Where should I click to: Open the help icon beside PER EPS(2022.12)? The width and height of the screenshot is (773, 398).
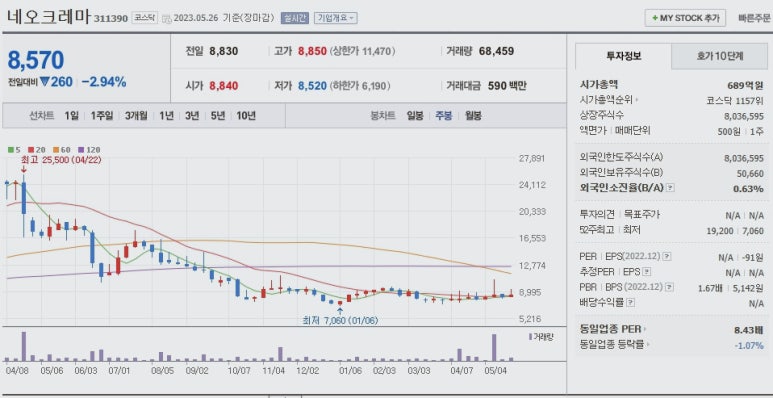(667, 256)
